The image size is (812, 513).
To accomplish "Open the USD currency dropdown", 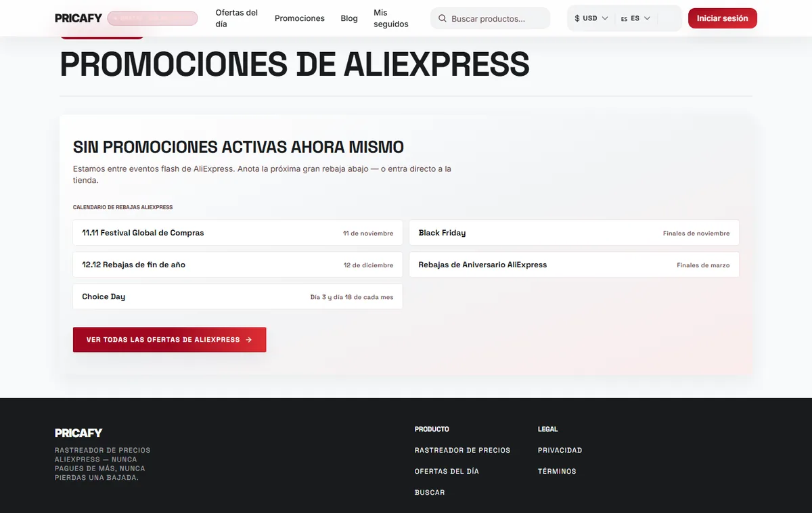I will pos(591,18).
